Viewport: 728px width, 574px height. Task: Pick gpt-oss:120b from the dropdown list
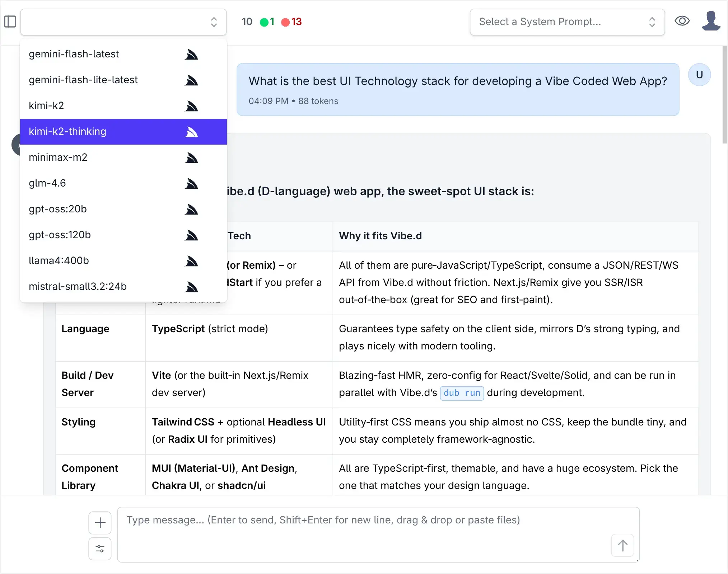tap(60, 235)
